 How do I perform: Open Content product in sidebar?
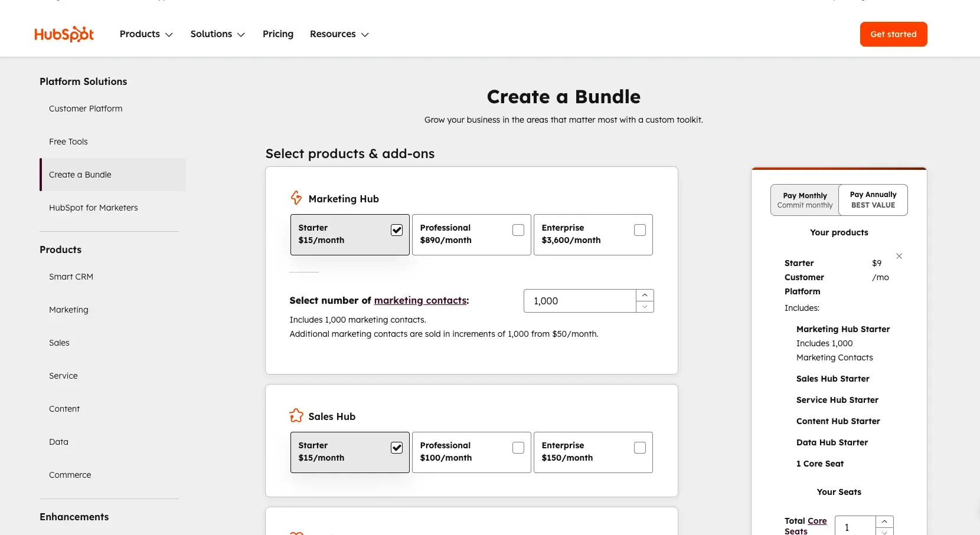point(64,409)
